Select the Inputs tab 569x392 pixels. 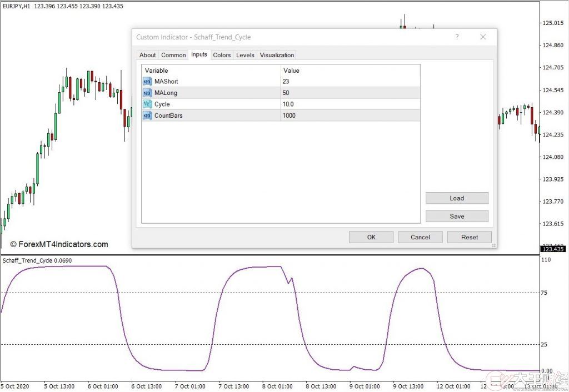199,54
